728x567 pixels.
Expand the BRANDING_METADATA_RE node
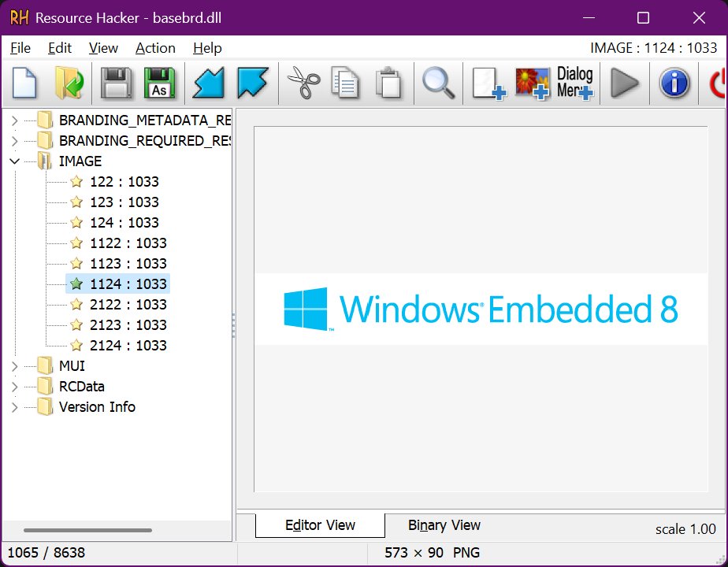click(14, 120)
